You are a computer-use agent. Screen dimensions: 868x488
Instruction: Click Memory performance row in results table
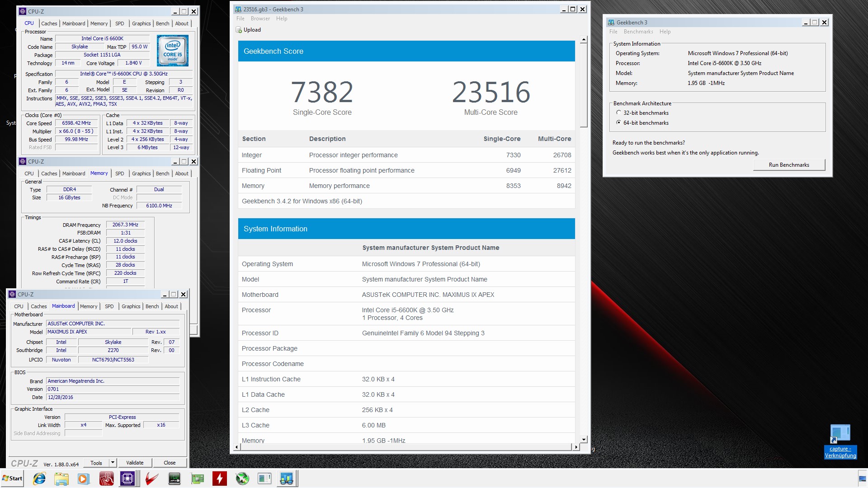(406, 186)
